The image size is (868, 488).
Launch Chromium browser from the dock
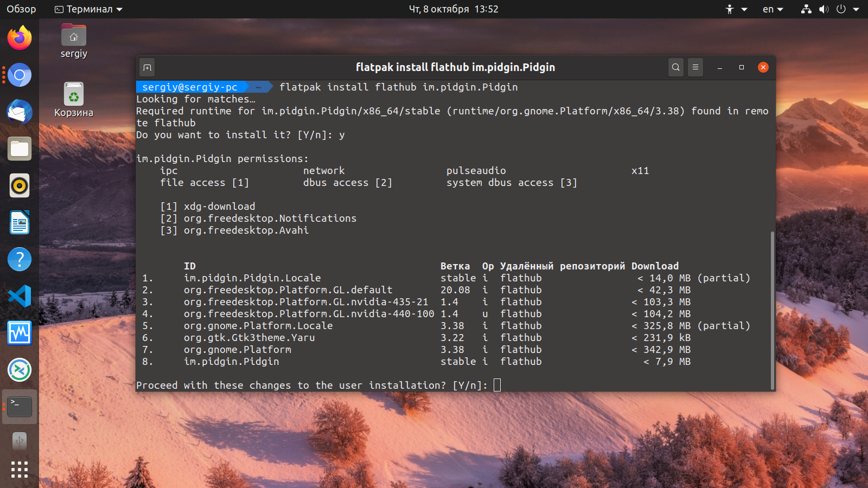(20, 75)
